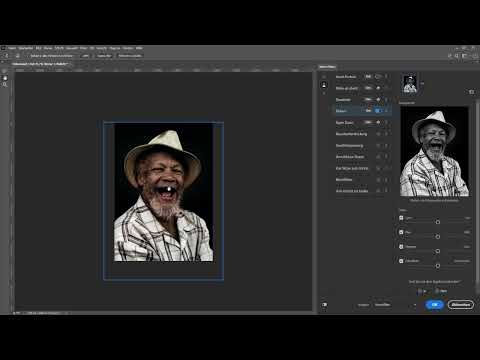Open the Hilfe menu
Screen dimensions: 480x360
point(139,48)
